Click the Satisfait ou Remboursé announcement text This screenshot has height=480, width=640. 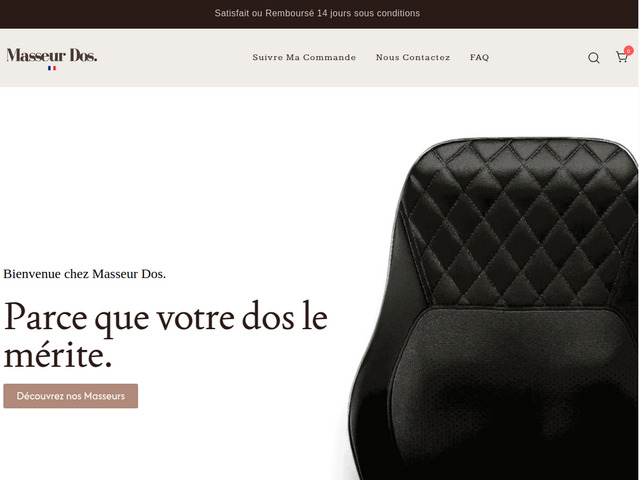click(x=317, y=13)
